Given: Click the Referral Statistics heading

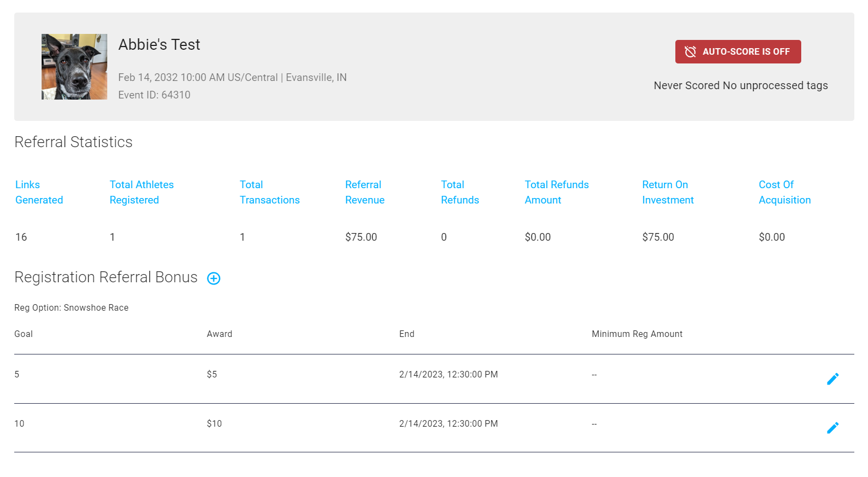Looking at the screenshot, I should point(73,142).
